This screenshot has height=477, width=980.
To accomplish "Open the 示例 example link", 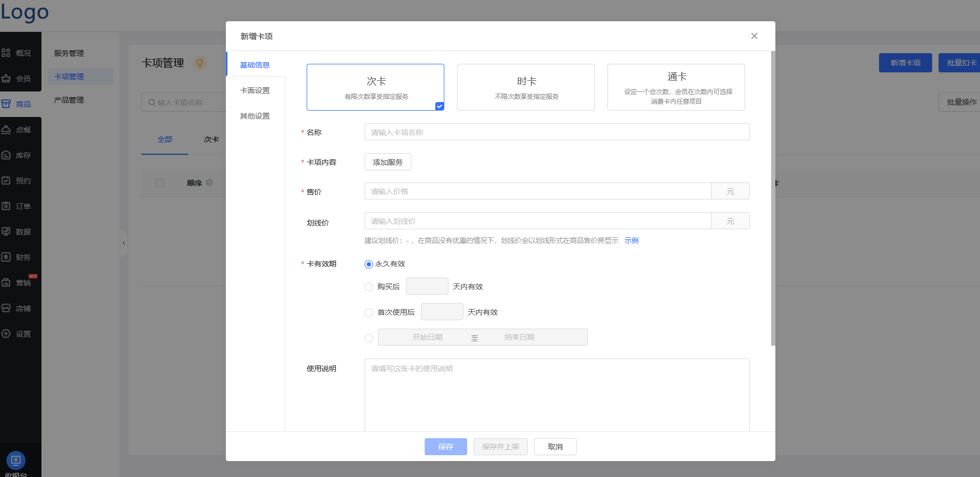I will click(631, 240).
